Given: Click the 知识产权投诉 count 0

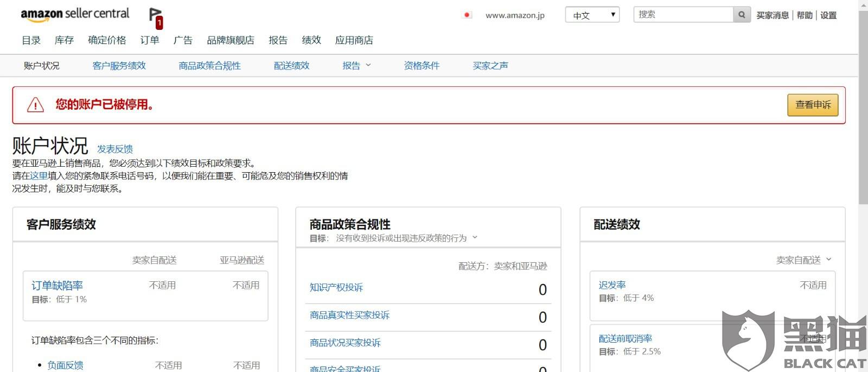Looking at the screenshot, I should coord(542,290).
